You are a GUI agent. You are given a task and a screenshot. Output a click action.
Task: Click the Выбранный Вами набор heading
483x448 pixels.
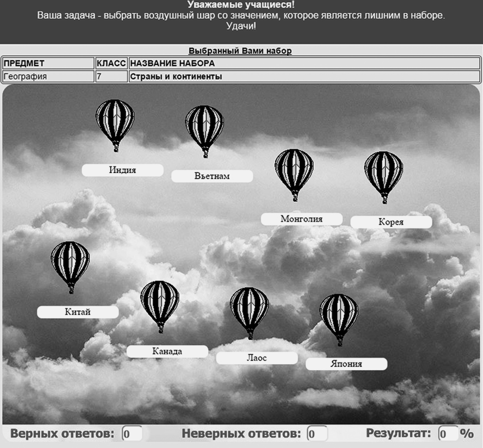pos(240,51)
